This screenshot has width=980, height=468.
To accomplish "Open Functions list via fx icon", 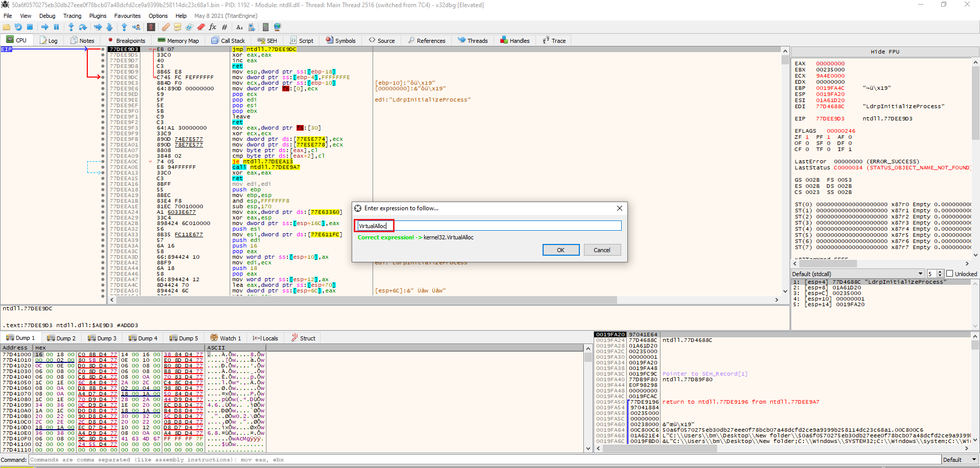I will click(213, 27).
